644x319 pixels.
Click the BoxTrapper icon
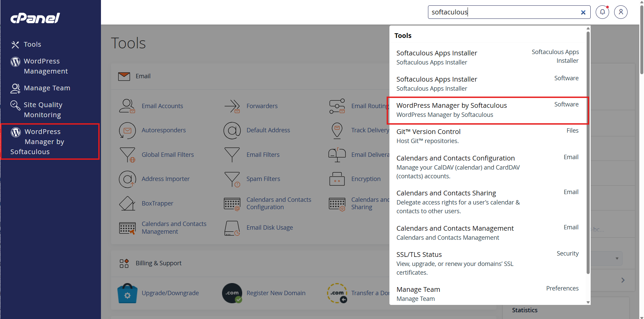[x=127, y=203]
